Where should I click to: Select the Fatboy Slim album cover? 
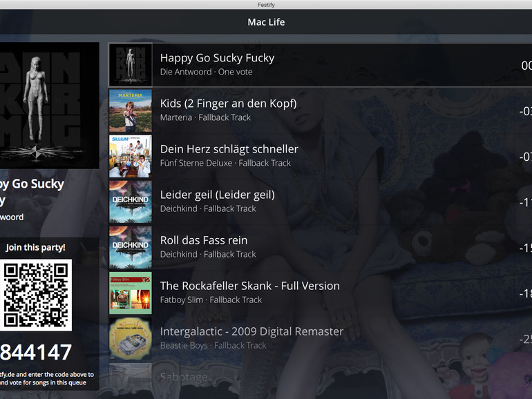point(131,293)
